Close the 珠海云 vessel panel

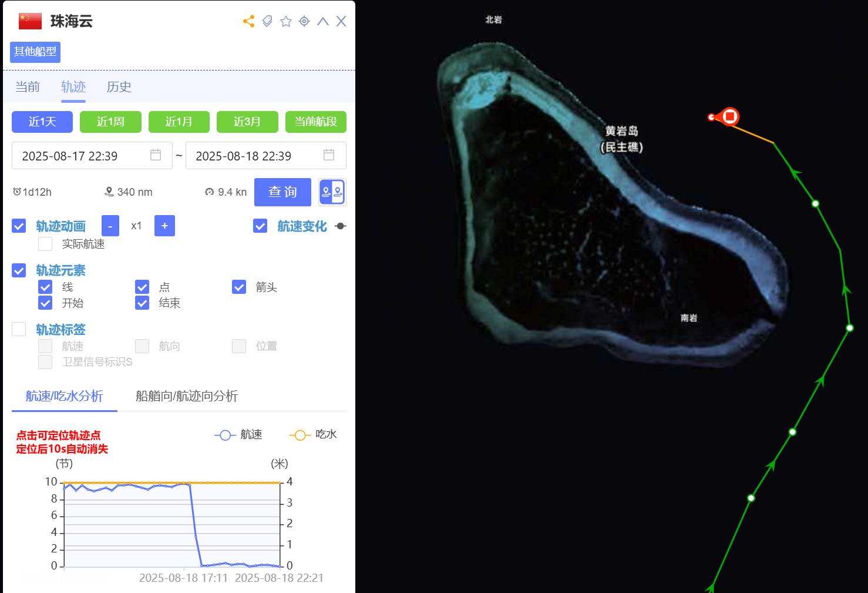coord(341,22)
